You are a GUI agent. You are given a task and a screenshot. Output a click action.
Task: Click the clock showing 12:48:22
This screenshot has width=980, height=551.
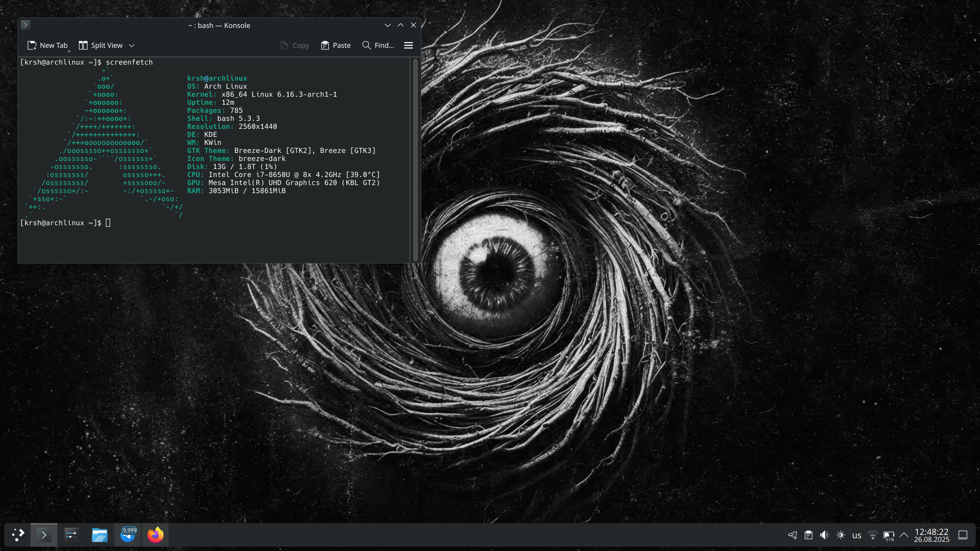coord(931,535)
